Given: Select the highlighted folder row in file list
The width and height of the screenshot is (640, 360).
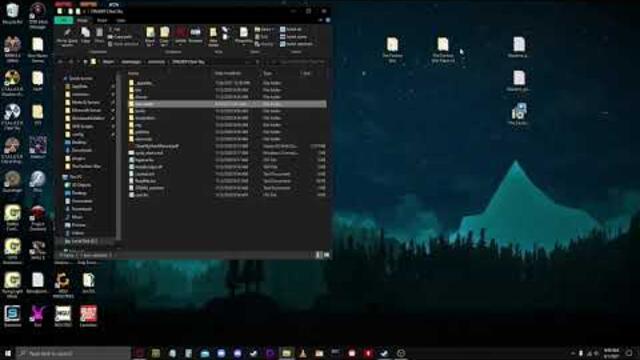Looking at the screenshot, I should point(227,104).
